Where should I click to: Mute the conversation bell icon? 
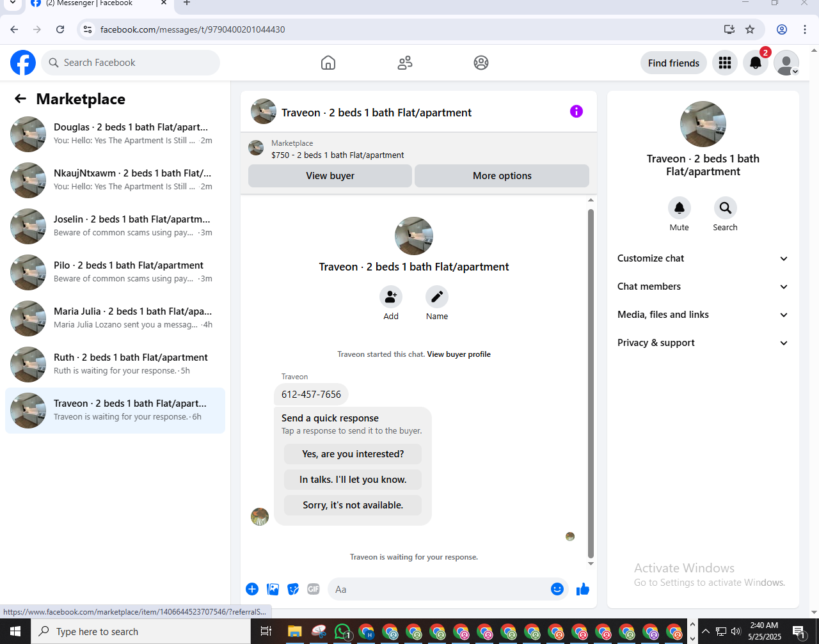pyautogui.click(x=680, y=208)
